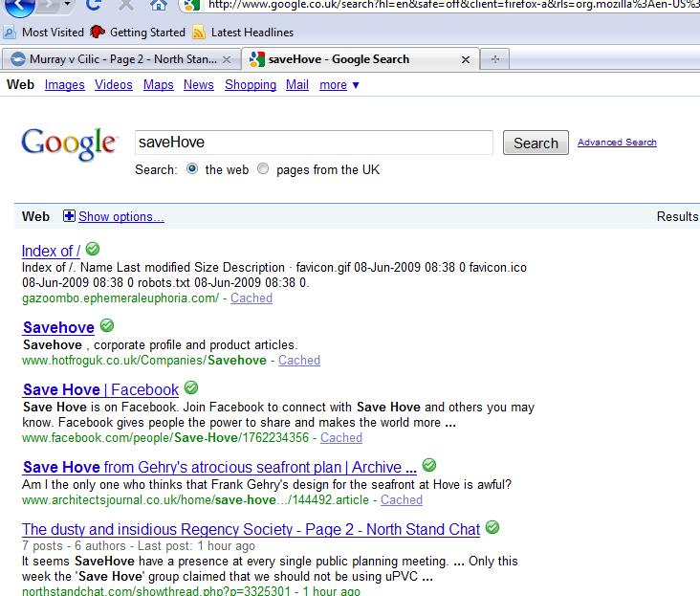
Task: Click architectsjournal.co.uk green URL text
Action: pyautogui.click(x=195, y=499)
